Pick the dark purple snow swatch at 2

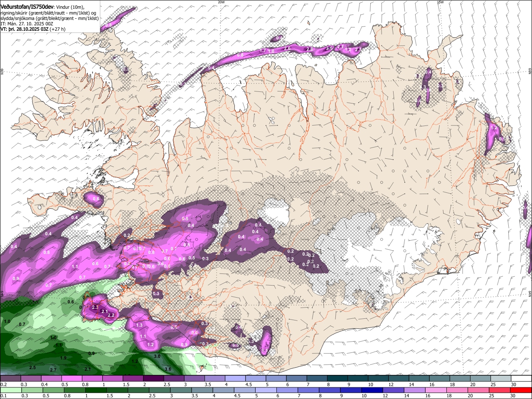(153, 379)
